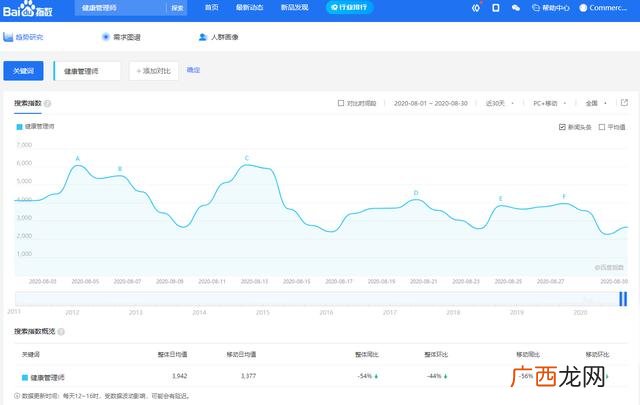Image resolution: width=640 pixels, height=405 pixels.
Task: Open the Commerc... user account menu
Action: pos(603,8)
